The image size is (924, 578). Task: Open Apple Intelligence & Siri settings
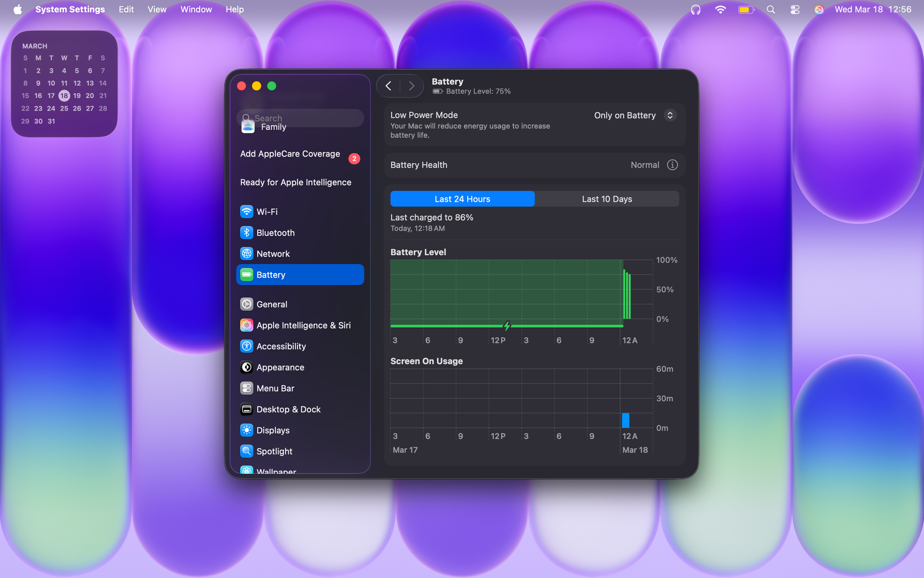point(303,325)
